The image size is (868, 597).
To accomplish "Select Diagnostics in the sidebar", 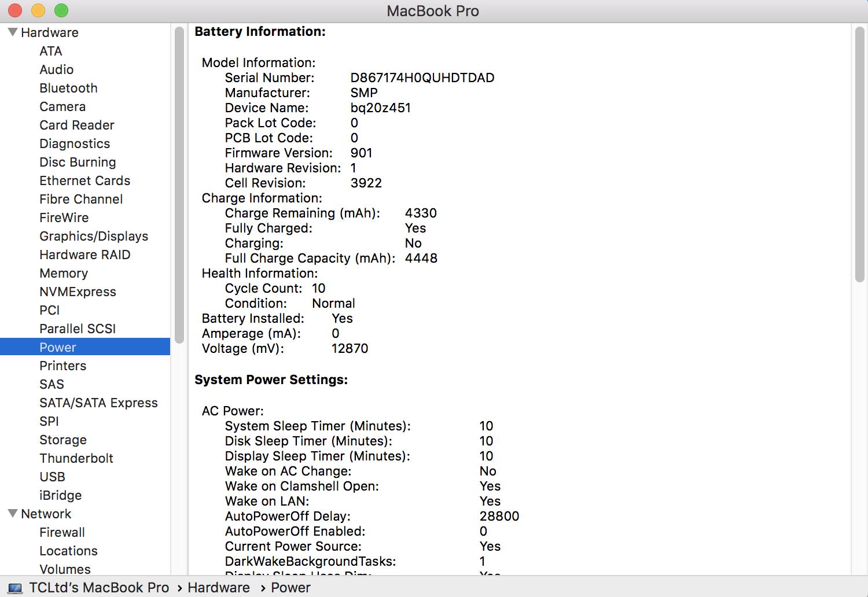I will pos(75,143).
